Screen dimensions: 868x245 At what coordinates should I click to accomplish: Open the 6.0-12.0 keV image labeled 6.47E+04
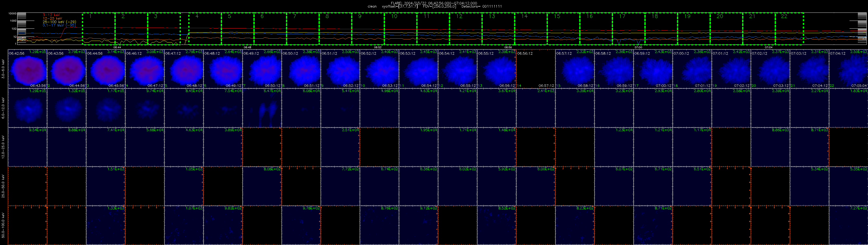[262, 108]
